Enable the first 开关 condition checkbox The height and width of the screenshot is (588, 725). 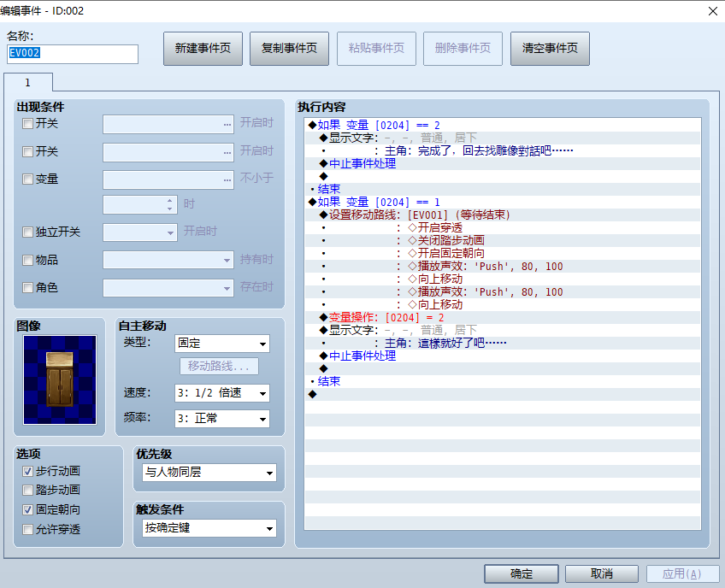(x=27, y=123)
